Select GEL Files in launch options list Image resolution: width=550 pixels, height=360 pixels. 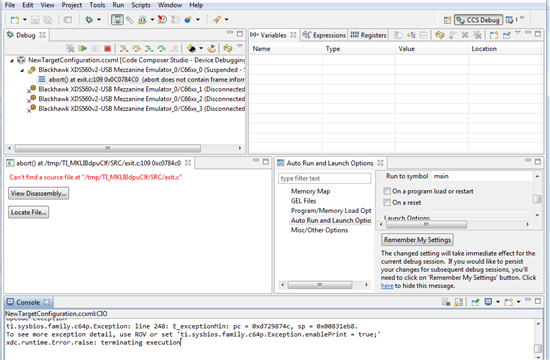tap(303, 201)
